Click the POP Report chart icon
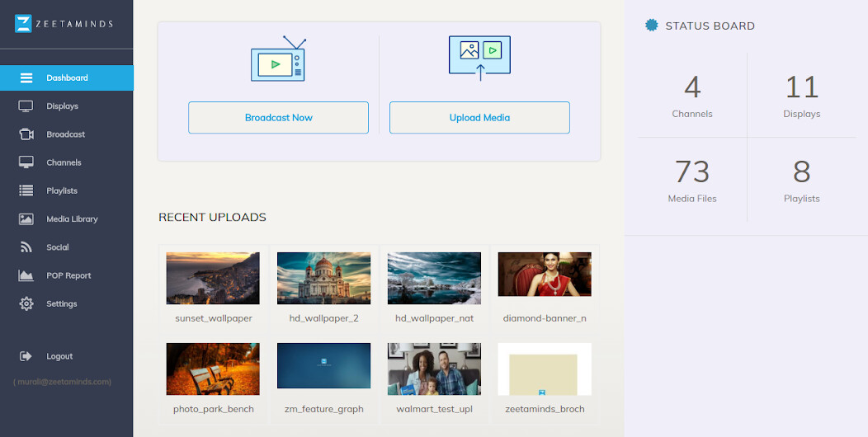 pyautogui.click(x=26, y=275)
